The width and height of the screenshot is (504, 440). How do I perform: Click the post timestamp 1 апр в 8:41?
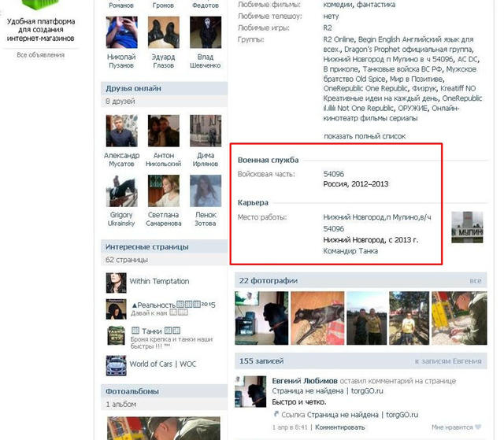[x=290, y=427]
